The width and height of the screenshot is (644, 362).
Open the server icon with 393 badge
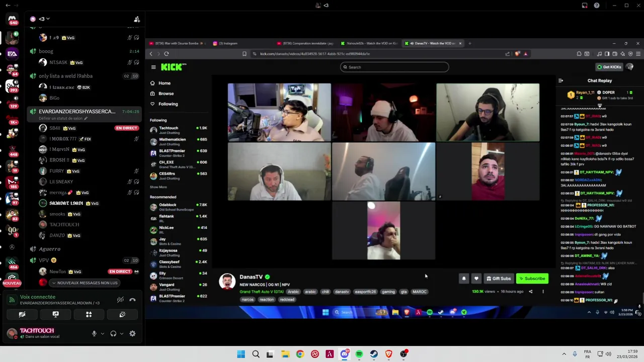(x=12, y=86)
